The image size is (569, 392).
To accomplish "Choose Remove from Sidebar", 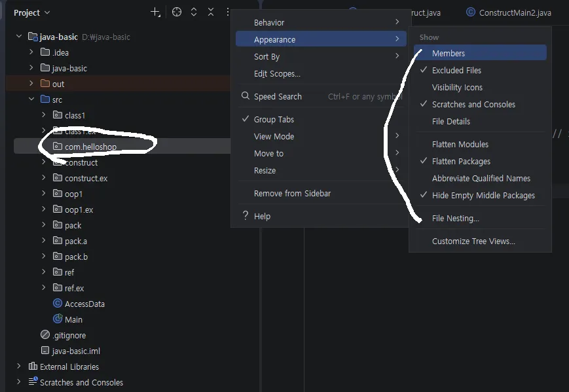I will (x=321, y=193).
